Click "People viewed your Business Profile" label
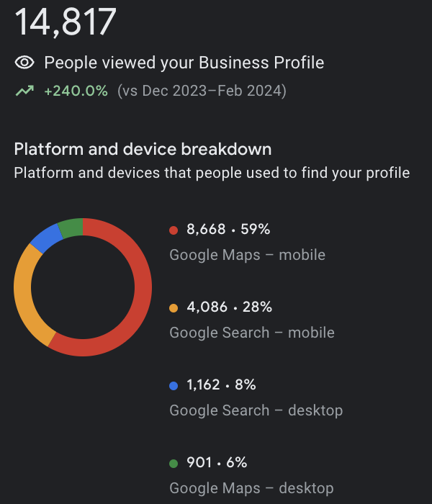 tap(184, 63)
